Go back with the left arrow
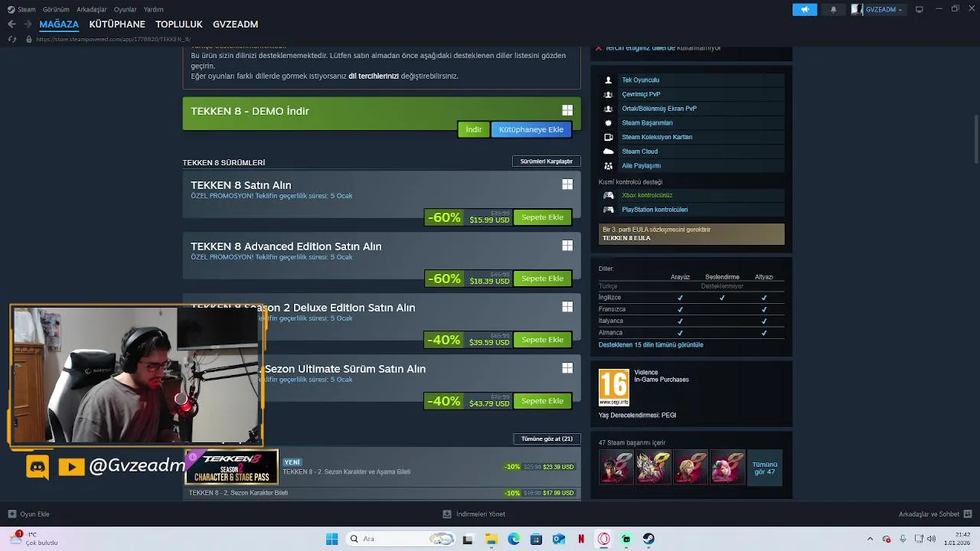The height and width of the screenshot is (551, 980). pyautogui.click(x=11, y=24)
